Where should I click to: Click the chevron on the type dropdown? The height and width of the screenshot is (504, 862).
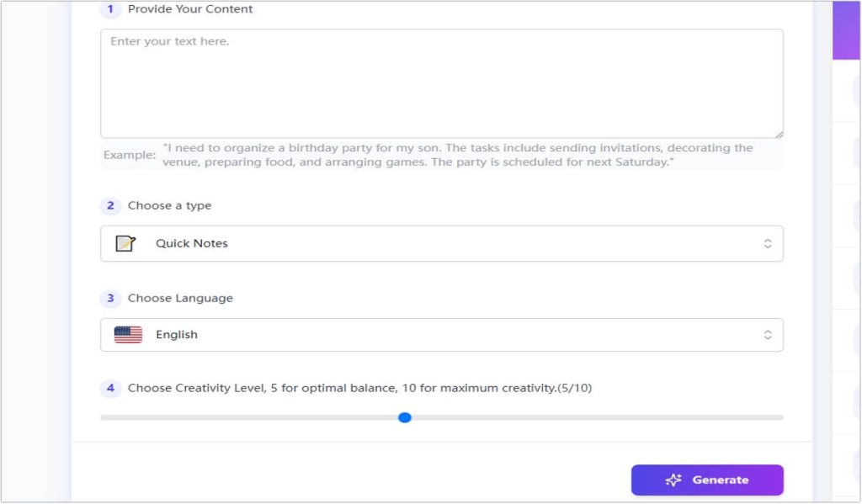point(768,243)
